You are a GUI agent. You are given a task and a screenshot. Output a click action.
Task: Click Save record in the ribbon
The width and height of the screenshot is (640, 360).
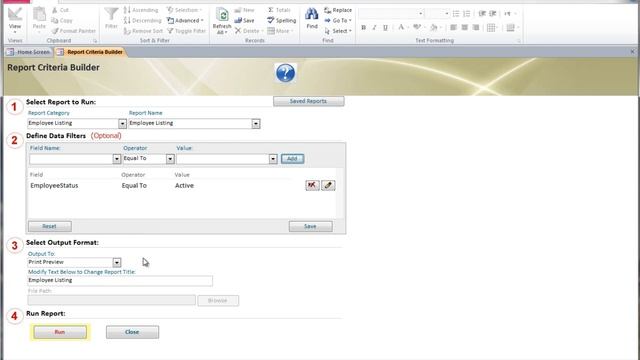(244, 20)
